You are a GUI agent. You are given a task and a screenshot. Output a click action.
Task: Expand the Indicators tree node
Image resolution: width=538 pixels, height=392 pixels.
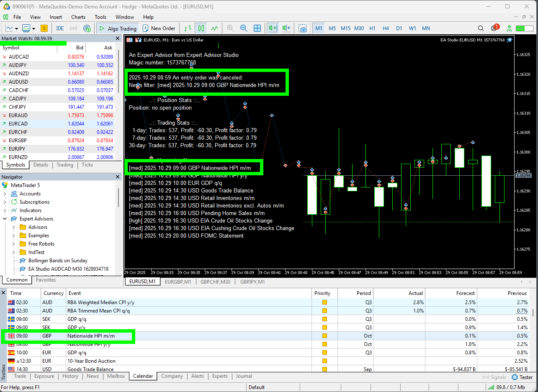(5, 210)
